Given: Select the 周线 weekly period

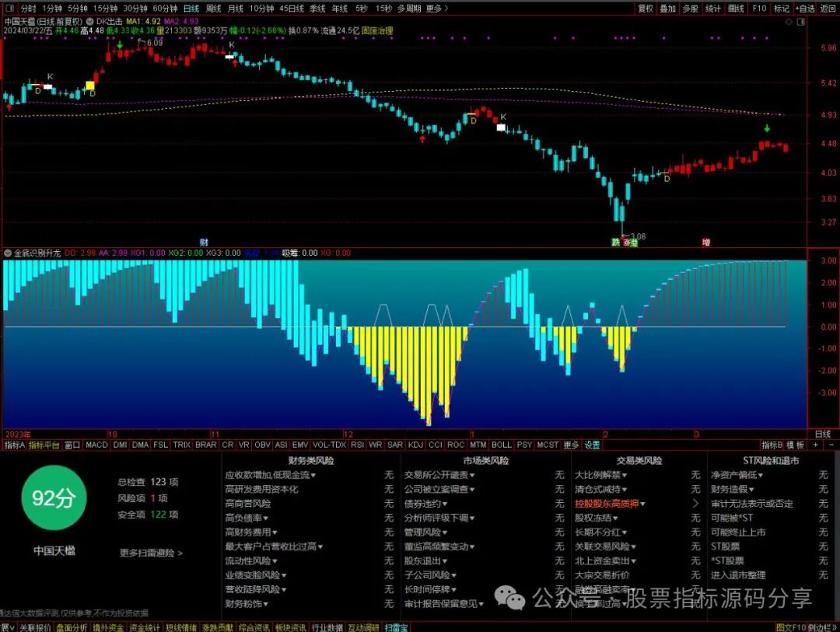Looking at the screenshot, I should click(x=213, y=9).
